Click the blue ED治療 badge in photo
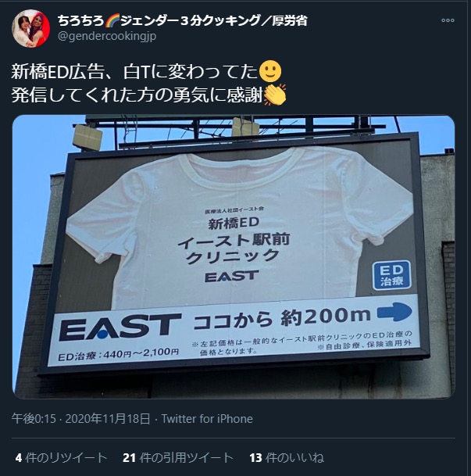471x476 pixels. pyautogui.click(x=391, y=275)
